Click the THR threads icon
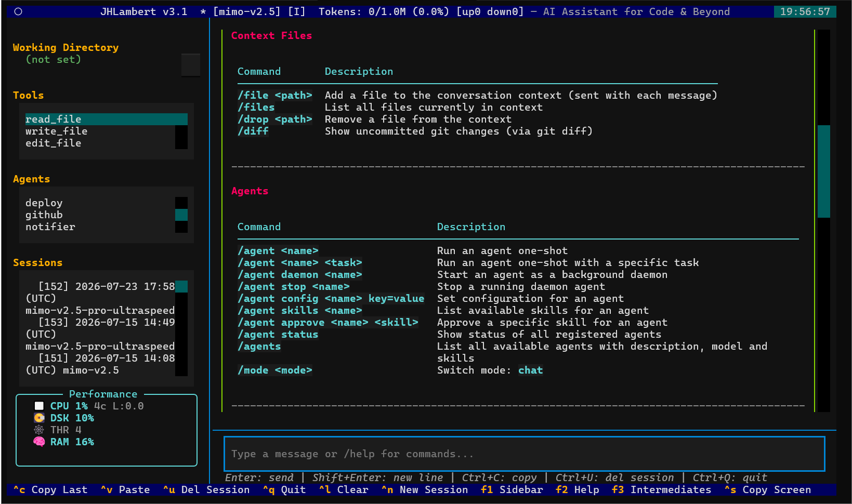The width and height of the screenshot is (852, 504). click(x=39, y=430)
